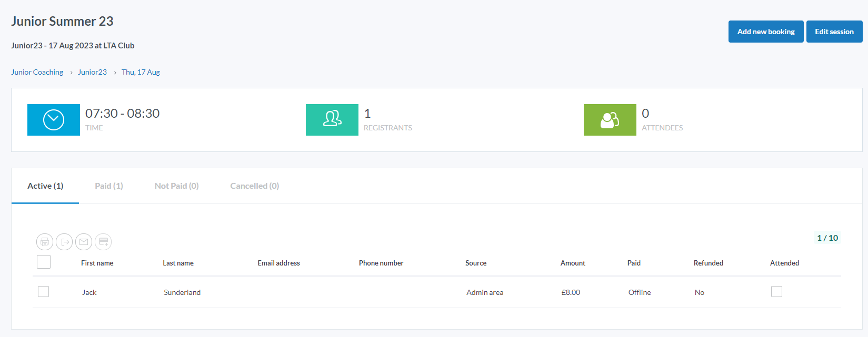868x337 pixels.
Task: Show the Cancelled (0) tab
Action: (x=254, y=186)
